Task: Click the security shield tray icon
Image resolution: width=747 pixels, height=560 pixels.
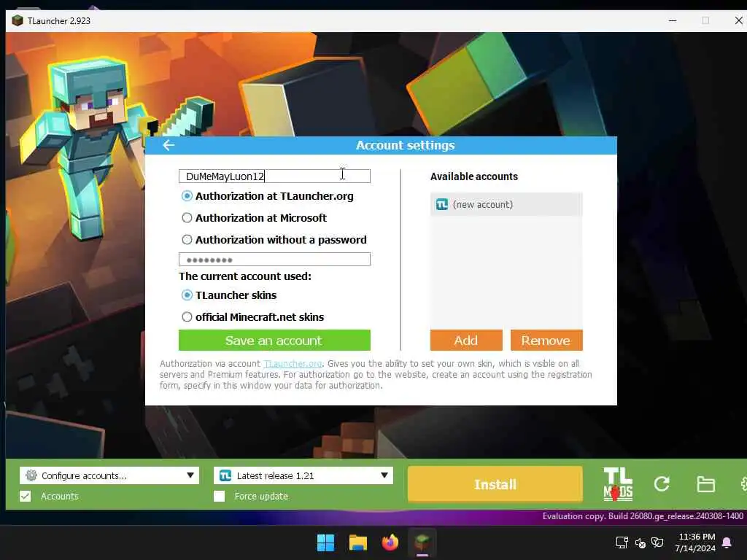Action: (x=657, y=542)
